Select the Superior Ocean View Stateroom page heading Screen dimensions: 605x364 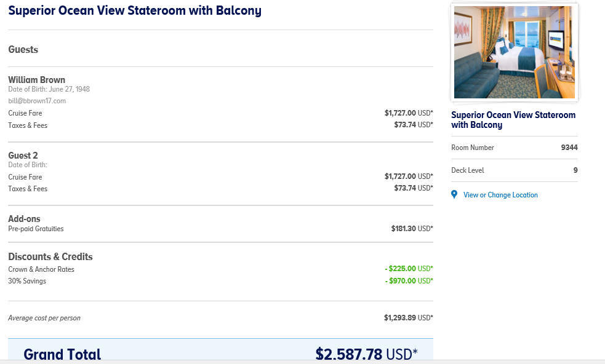point(135,10)
